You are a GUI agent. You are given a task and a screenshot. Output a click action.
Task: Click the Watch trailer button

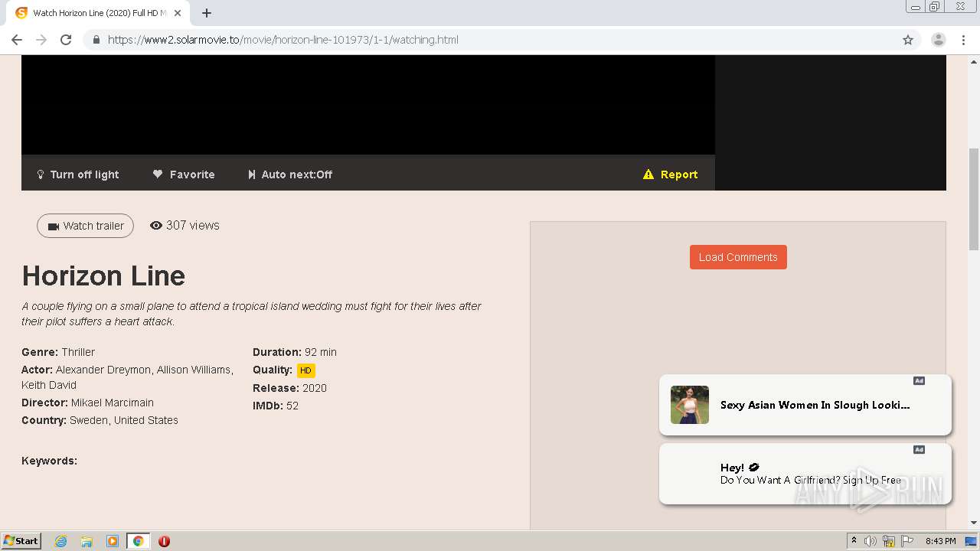85,226
